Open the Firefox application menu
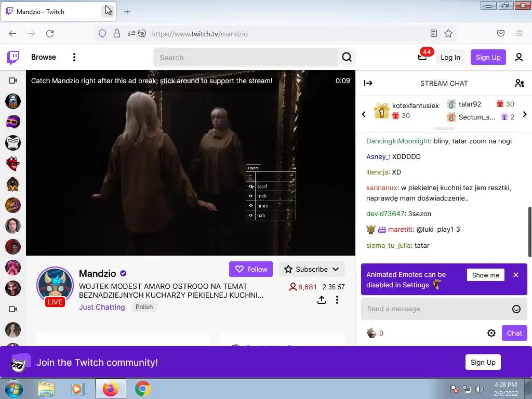This screenshot has height=399, width=532. coord(519,33)
